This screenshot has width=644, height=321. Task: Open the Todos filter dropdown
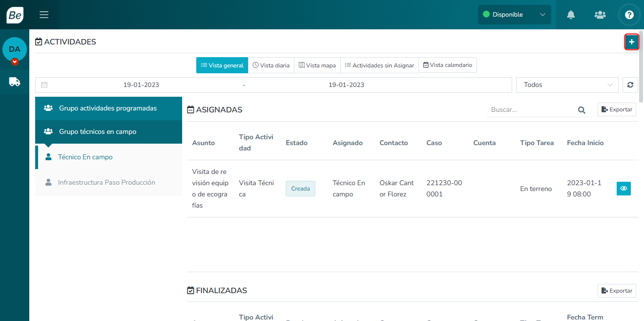coord(567,85)
